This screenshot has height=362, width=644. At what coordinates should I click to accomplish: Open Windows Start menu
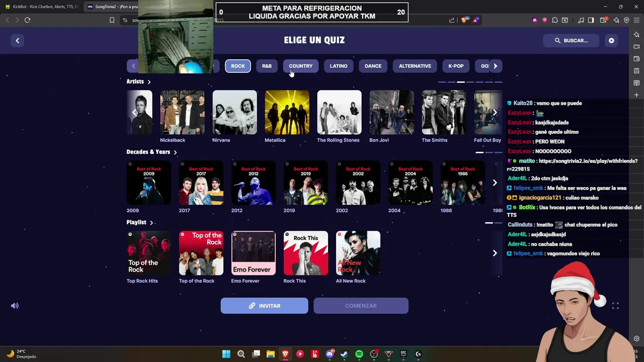pos(226,354)
